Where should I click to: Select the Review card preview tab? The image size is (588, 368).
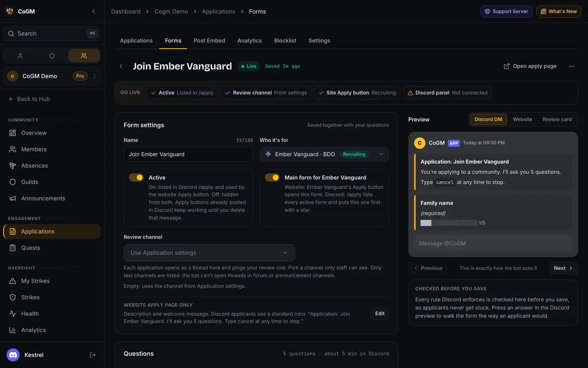(x=557, y=119)
